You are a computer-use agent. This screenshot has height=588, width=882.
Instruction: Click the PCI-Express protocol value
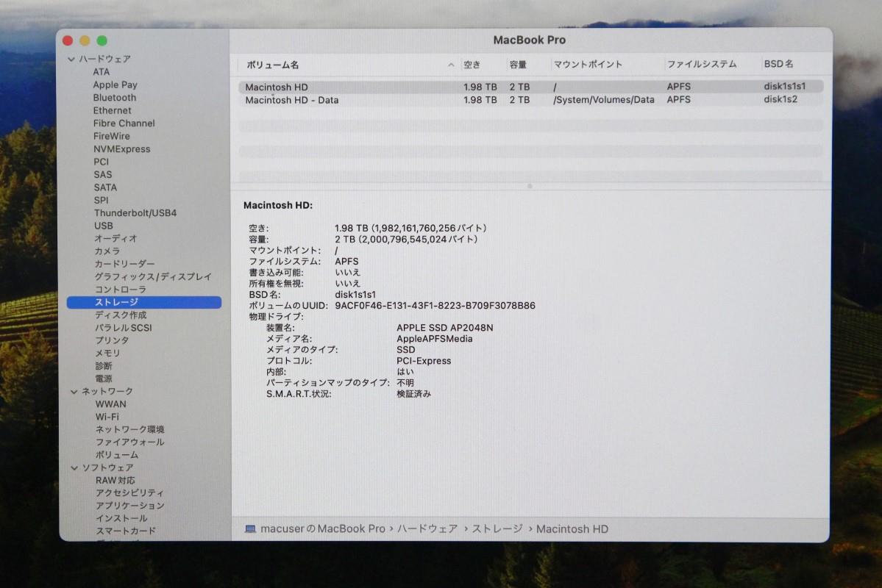pos(424,361)
